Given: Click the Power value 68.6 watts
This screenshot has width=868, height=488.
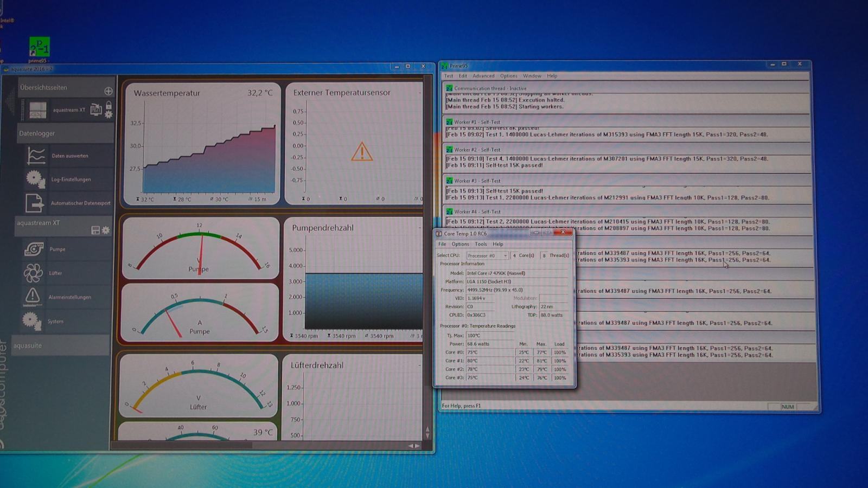Looking at the screenshot, I should tap(490, 344).
